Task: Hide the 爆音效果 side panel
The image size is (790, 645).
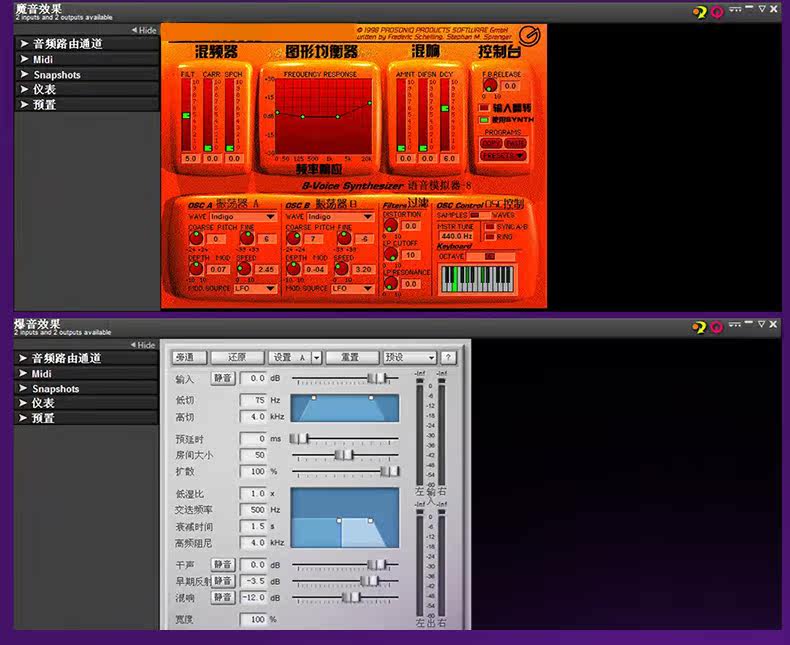Action: 143,345
